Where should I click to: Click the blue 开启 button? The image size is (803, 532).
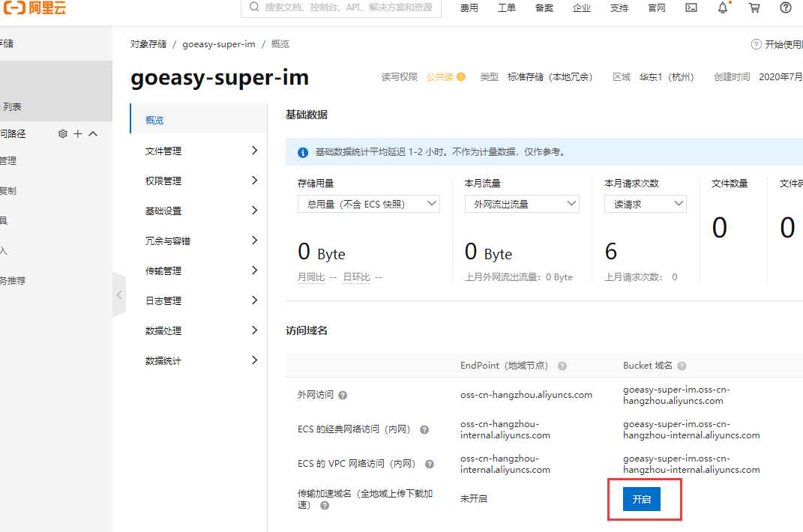click(x=641, y=499)
